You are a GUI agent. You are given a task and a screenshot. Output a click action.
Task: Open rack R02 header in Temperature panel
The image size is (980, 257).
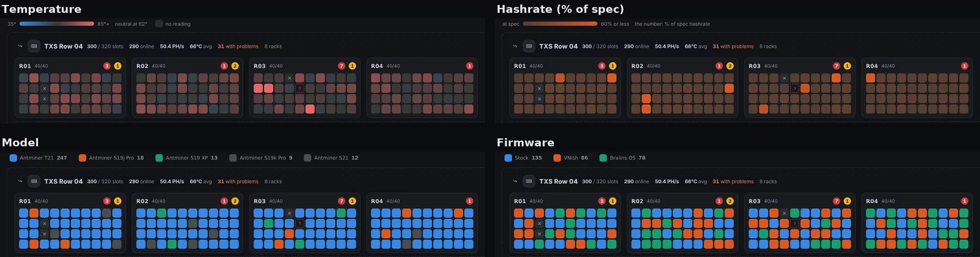pos(187,66)
